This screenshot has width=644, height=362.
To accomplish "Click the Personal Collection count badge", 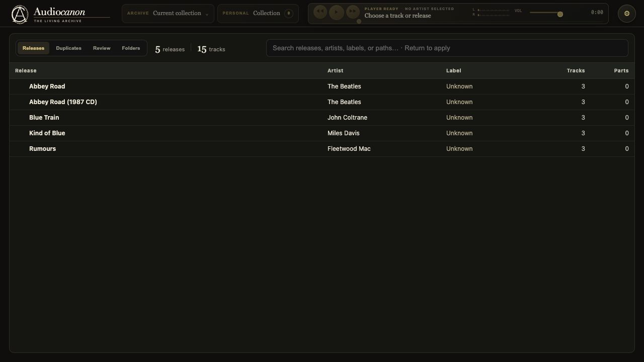I will click(289, 14).
